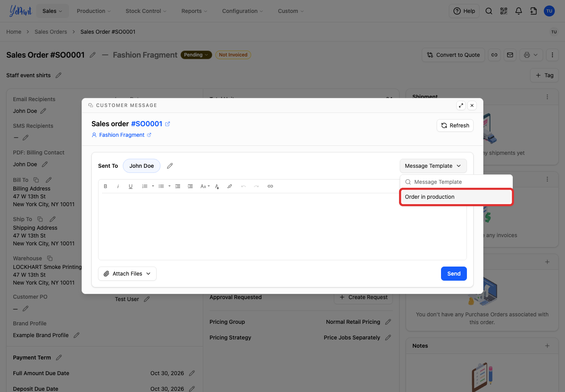The width and height of the screenshot is (565, 392).
Task: Open the print options dropdown
Action: tap(531, 55)
